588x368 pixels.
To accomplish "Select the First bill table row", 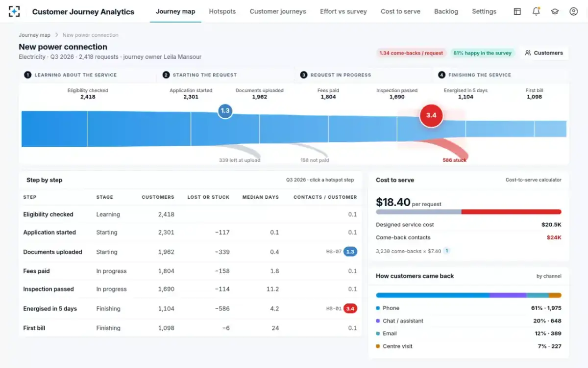I will click(190, 328).
